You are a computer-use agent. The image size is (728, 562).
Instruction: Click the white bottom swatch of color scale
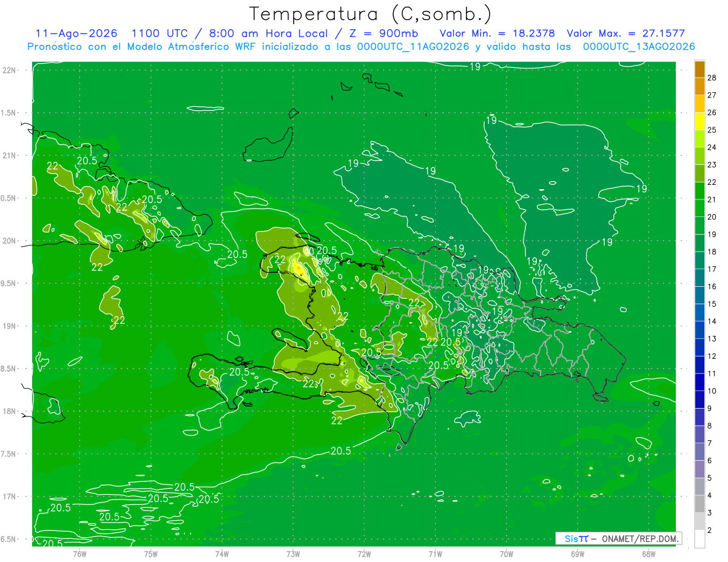[699, 539]
